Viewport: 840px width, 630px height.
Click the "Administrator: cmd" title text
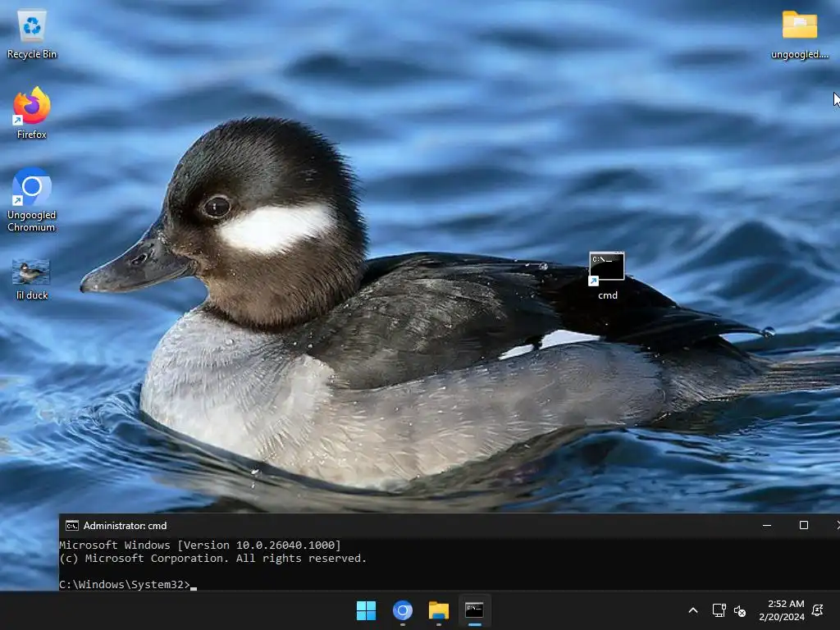pos(125,526)
